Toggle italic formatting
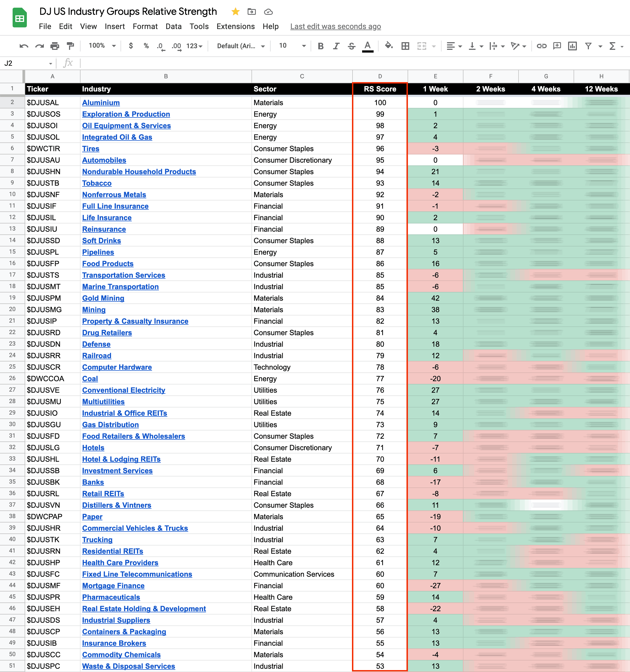 click(336, 46)
